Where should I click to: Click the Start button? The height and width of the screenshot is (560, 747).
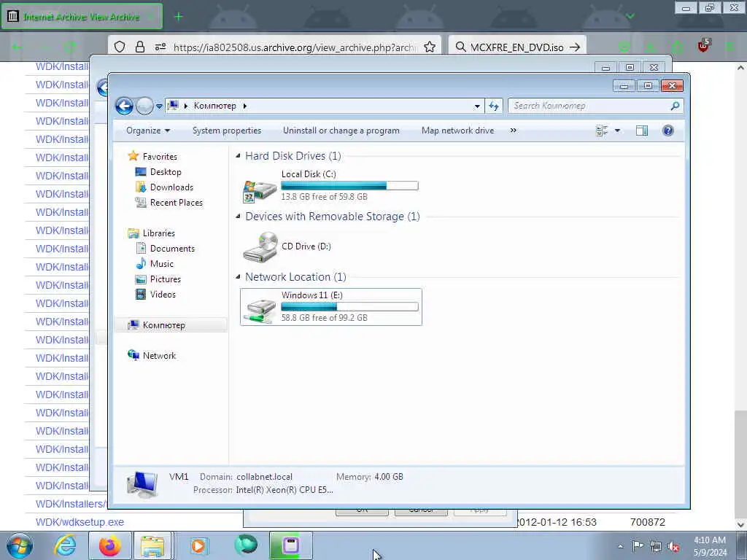pos(20,545)
